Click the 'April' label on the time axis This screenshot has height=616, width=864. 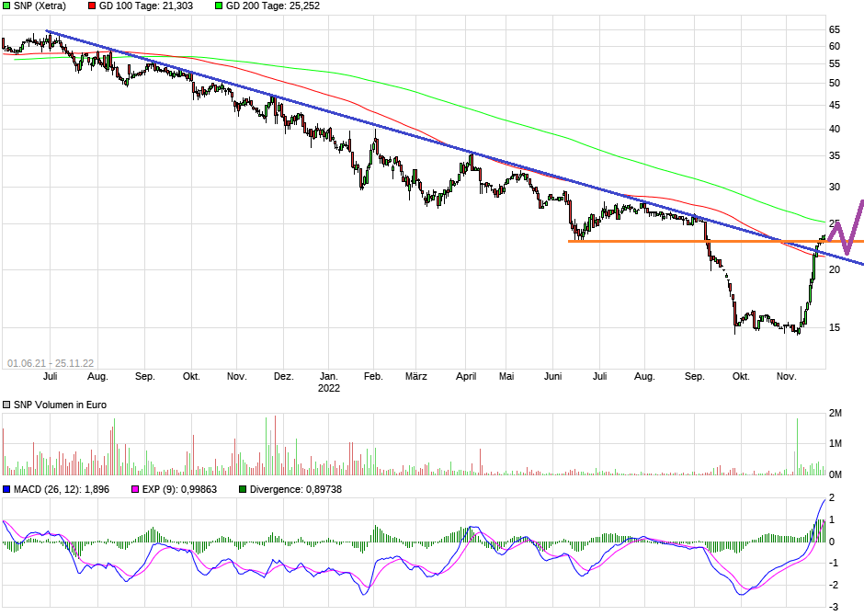click(x=466, y=376)
